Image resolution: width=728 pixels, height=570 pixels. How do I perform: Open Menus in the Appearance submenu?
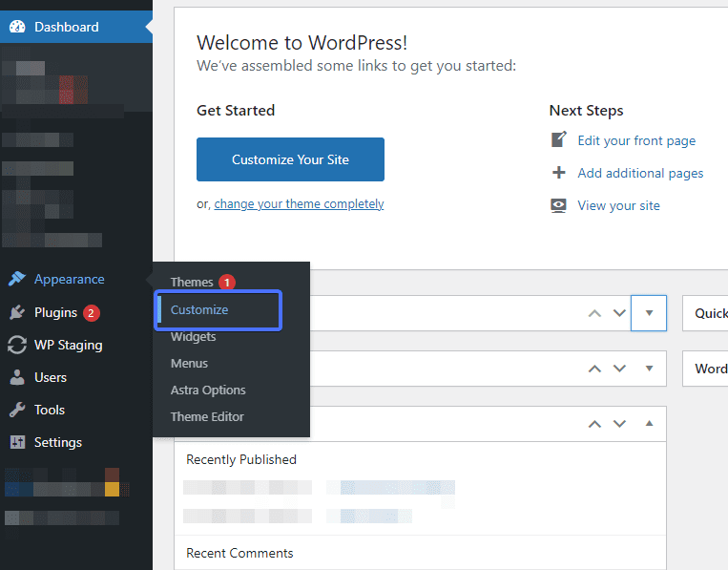pyautogui.click(x=189, y=363)
